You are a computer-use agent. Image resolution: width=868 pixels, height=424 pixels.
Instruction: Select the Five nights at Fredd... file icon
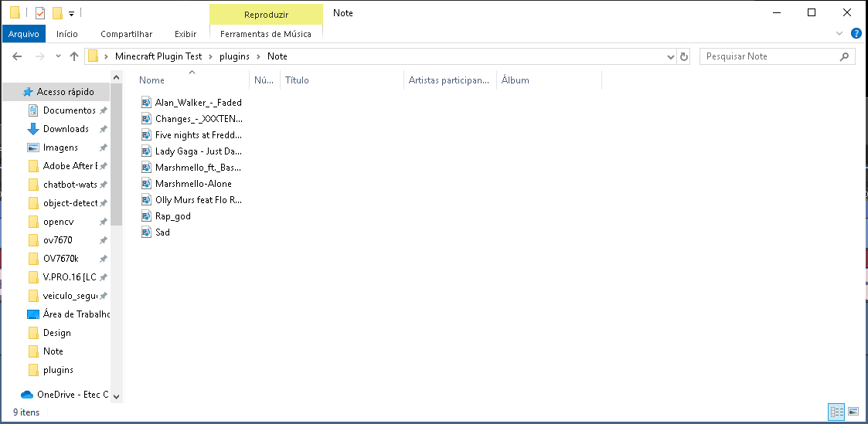(x=146, y=135)
